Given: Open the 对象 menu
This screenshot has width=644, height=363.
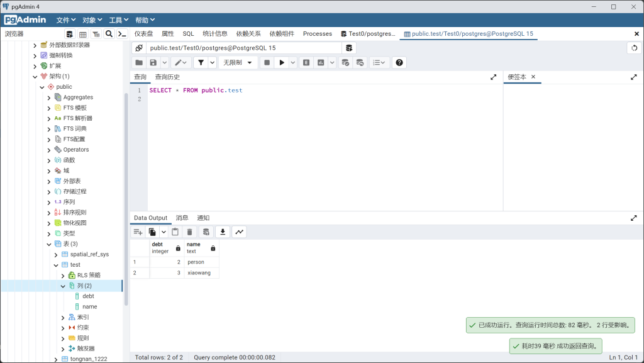Looking at the screenshot, I should 92,20.
